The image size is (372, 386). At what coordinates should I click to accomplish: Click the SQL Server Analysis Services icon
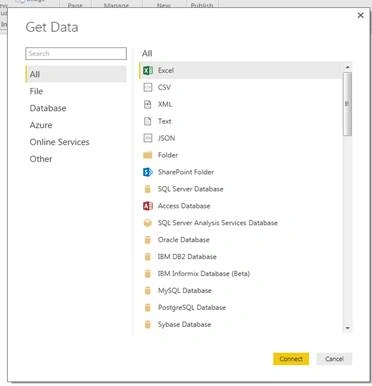click(148, 223)
